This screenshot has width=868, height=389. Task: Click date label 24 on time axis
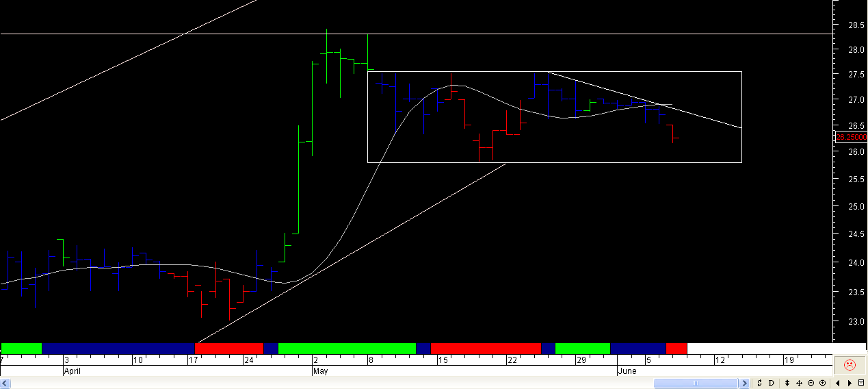click(x=248, y=360)
